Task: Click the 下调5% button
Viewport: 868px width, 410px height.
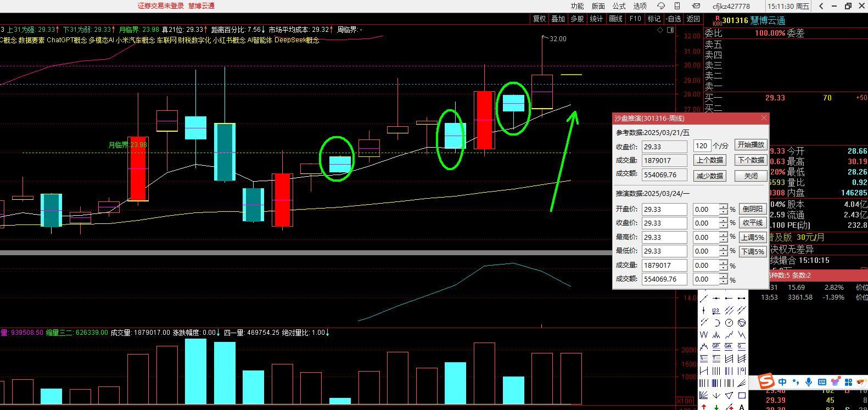Action: (x=752, y=251)
